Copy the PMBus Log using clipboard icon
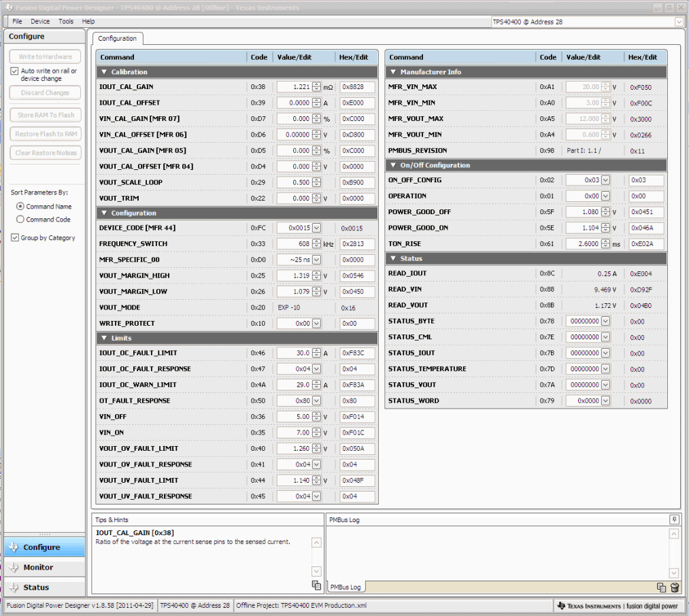Viewport: 689px width, 616px height. click(660, 587)
